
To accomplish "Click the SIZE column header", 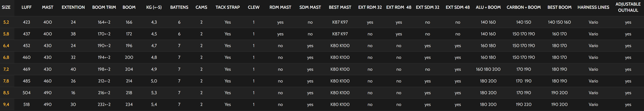I will (6, 7).
